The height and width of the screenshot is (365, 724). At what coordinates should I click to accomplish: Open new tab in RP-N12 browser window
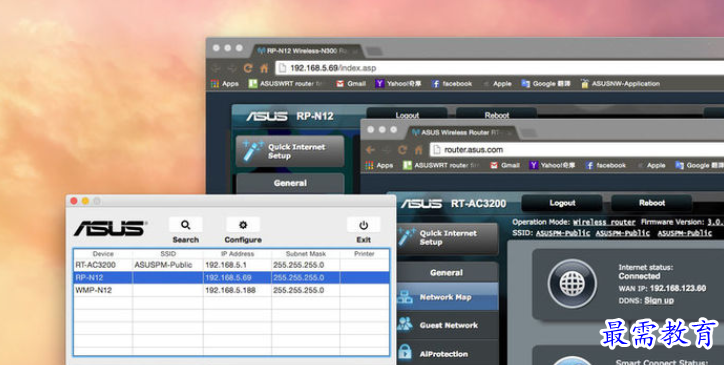[374, 51]
